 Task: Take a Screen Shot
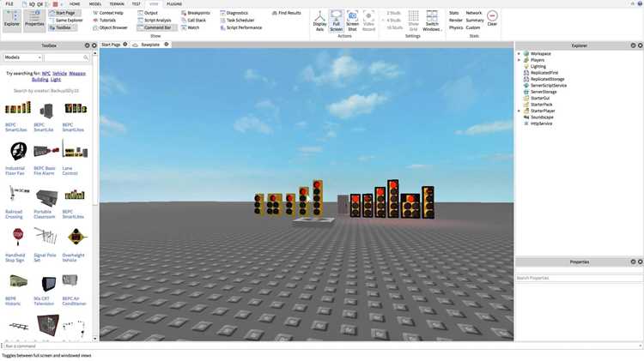click(x=352, y=21)
